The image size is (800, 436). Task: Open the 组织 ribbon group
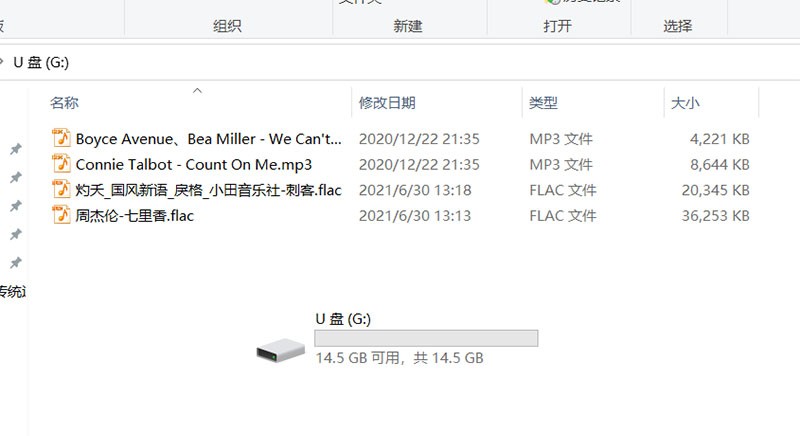227,25
